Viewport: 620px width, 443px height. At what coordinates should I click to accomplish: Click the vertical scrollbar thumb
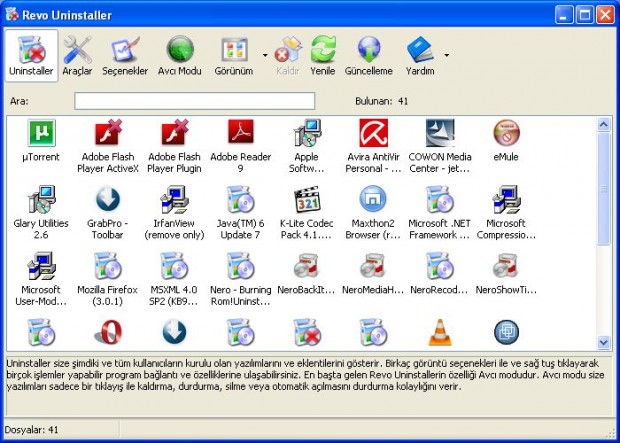coord(603,189)
